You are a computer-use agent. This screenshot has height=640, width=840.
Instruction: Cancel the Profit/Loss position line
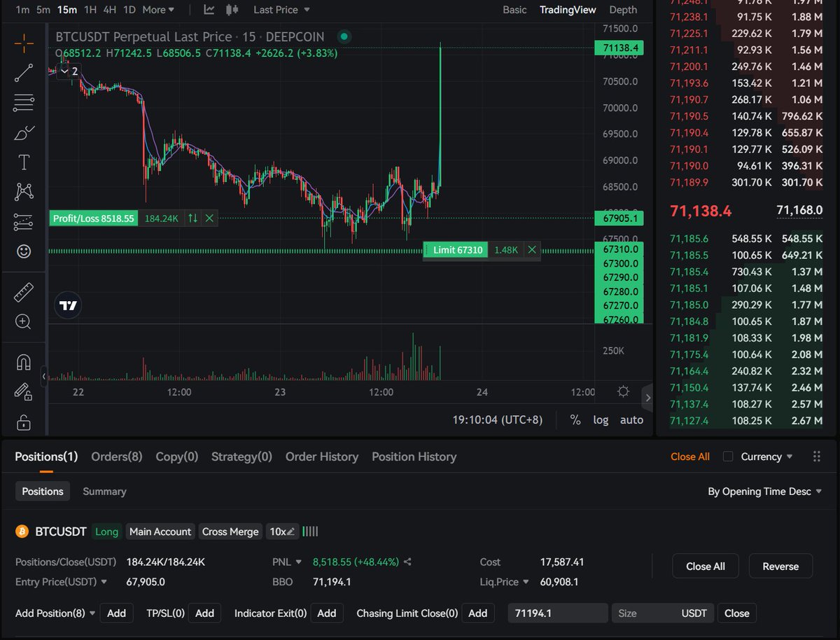pos(209,218)
